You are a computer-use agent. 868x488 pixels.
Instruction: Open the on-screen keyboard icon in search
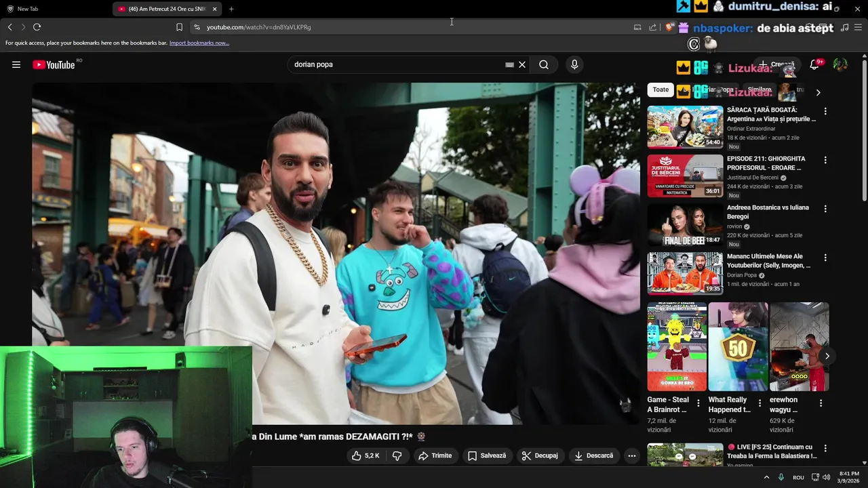[x=509, y=64]
